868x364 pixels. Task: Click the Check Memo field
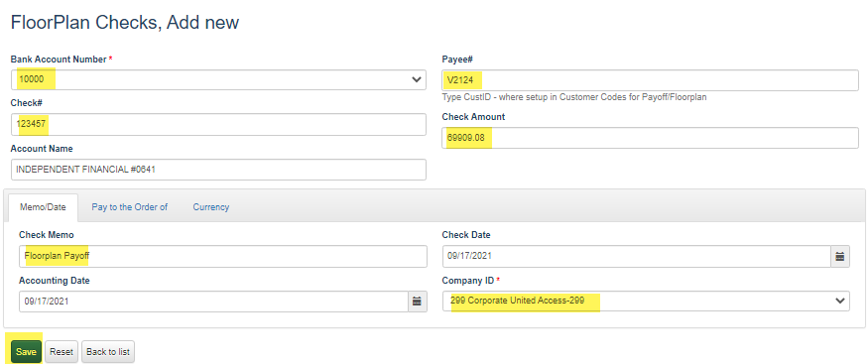[x=222, y=256]
